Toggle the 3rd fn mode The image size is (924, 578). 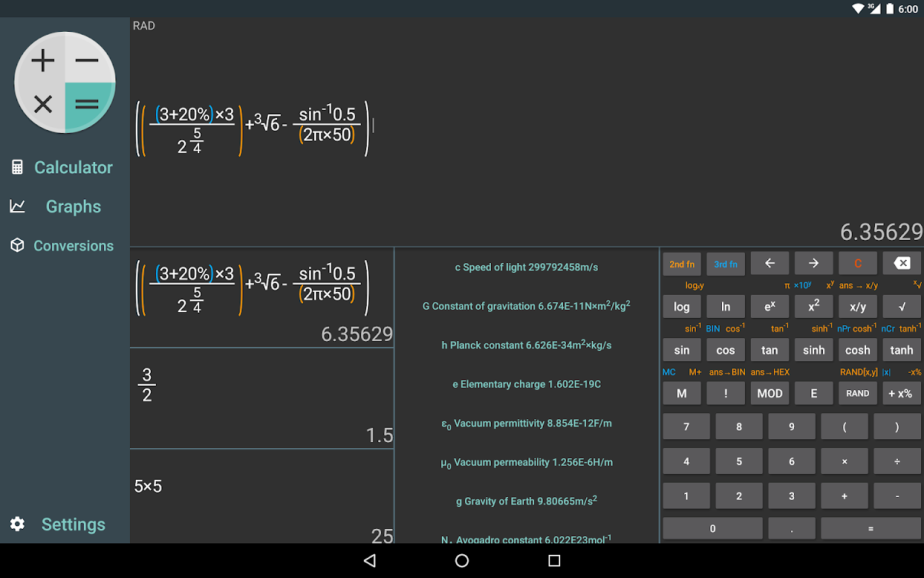(725, 264)
